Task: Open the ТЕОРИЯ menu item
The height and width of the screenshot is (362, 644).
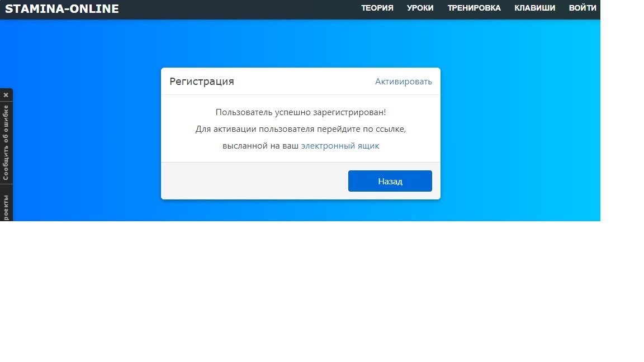Action: [x=377, y=8]
